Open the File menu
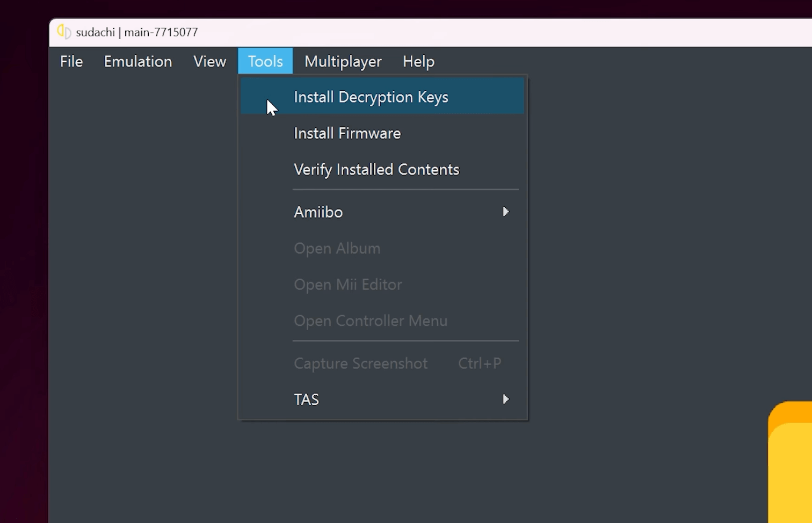 coord(71,61)
